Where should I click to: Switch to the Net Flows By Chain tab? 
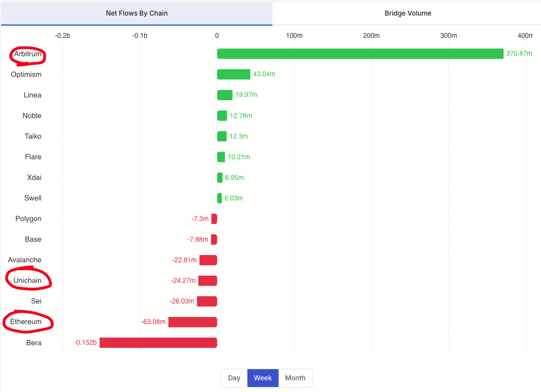pos(137,13)
